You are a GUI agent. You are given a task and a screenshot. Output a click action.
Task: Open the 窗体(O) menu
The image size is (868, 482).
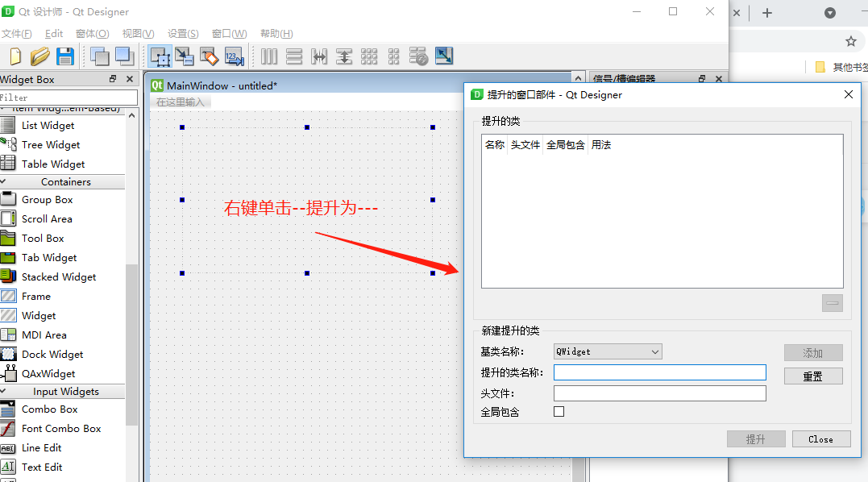[93, 34]
